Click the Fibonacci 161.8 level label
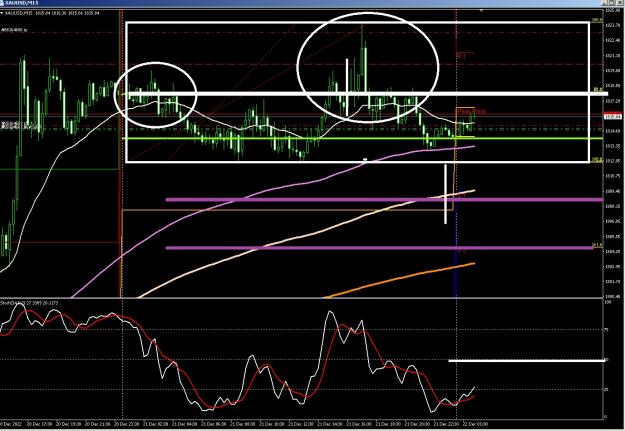Image resolution: width=625 pixels, height=431 pixels. tap(597, 245)
